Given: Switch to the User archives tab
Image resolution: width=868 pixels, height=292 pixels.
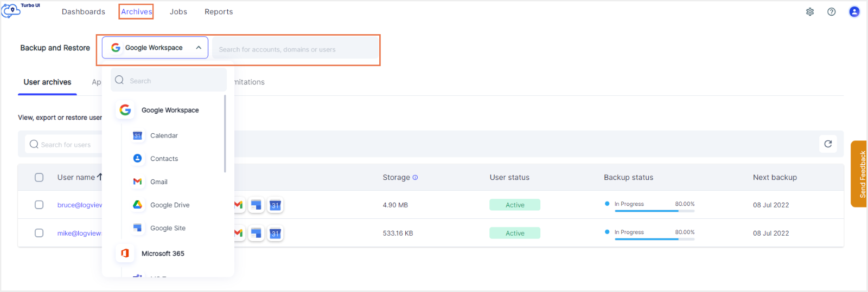Looking at the screenshot, I should [x=47, y=82].
